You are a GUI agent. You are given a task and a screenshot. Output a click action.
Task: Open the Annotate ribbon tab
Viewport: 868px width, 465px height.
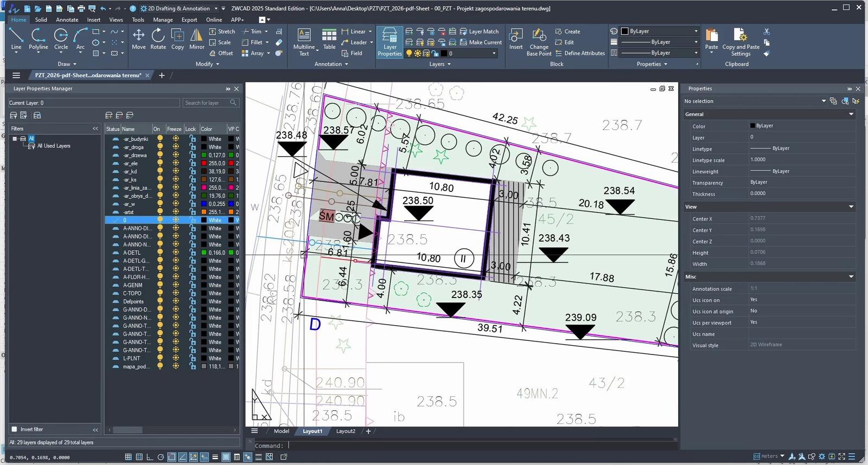coord(67,20)
